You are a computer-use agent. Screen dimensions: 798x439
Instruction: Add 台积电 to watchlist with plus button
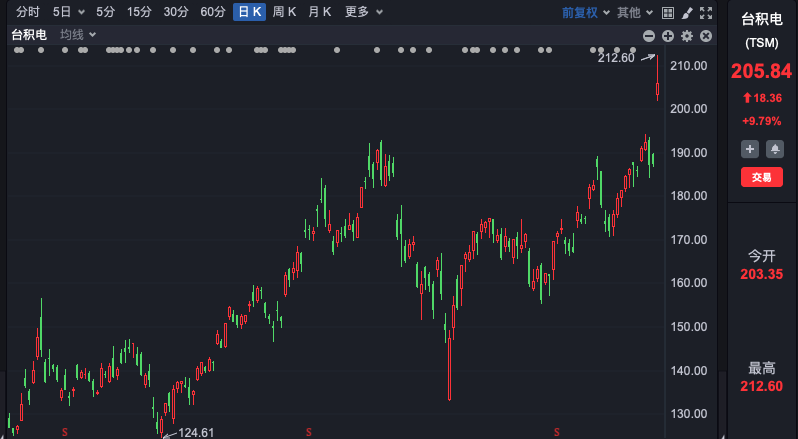tap(750, 149)
